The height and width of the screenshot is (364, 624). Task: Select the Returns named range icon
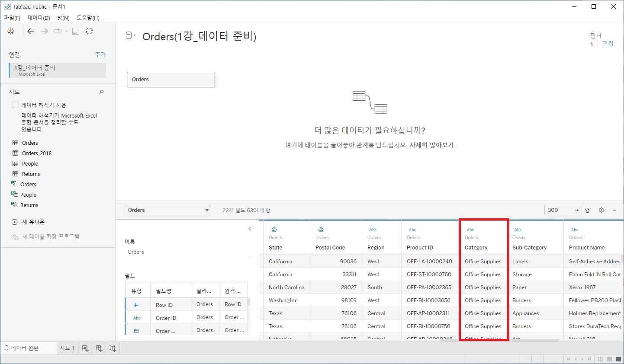click(15, 204)
